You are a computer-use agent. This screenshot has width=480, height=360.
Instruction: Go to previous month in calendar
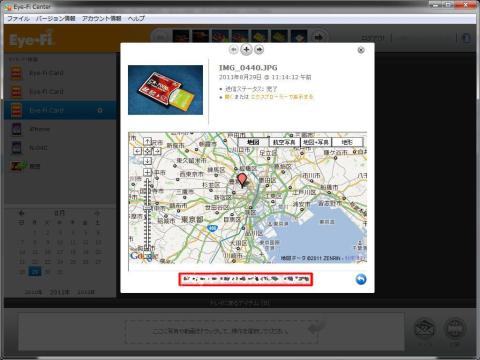(22, 213)
